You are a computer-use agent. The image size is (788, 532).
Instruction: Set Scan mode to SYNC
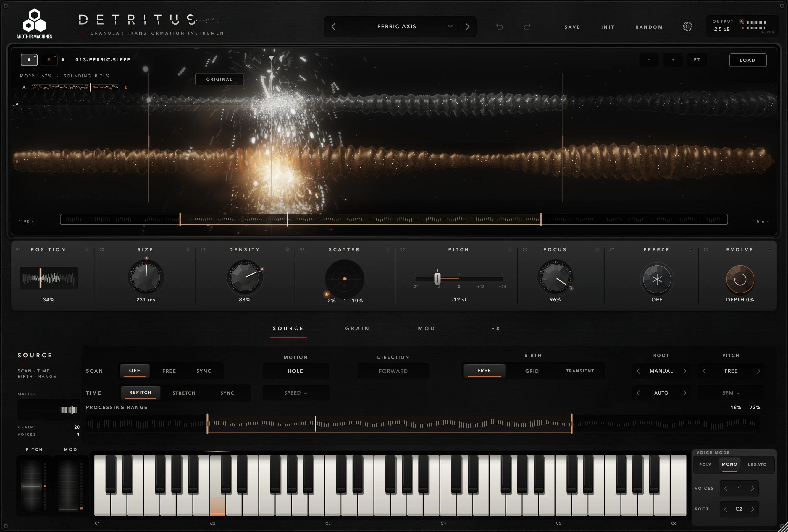pos(204,371)
